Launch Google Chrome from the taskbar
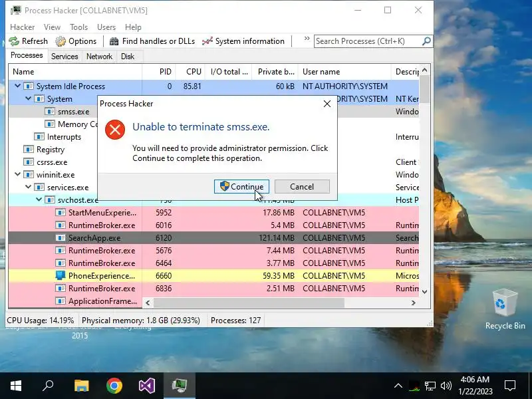Viewport: 532px width, 399px height. click(114, 386)
